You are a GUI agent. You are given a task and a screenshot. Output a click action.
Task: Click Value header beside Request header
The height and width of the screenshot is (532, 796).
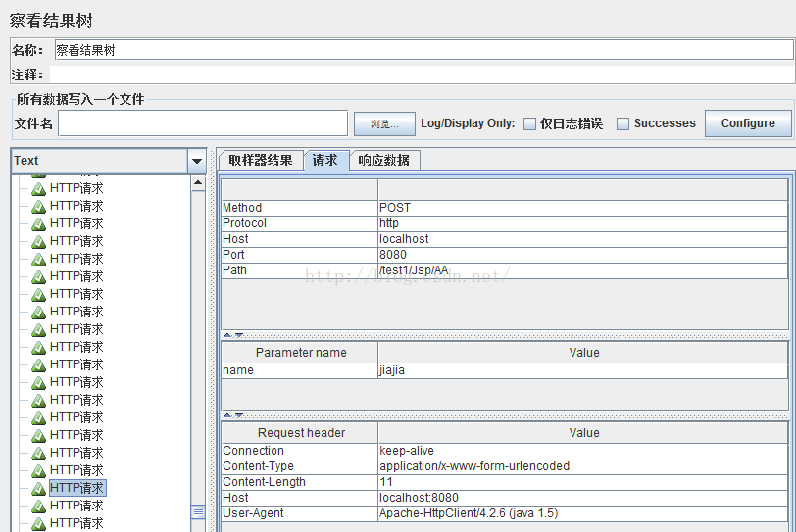(583, 433)
